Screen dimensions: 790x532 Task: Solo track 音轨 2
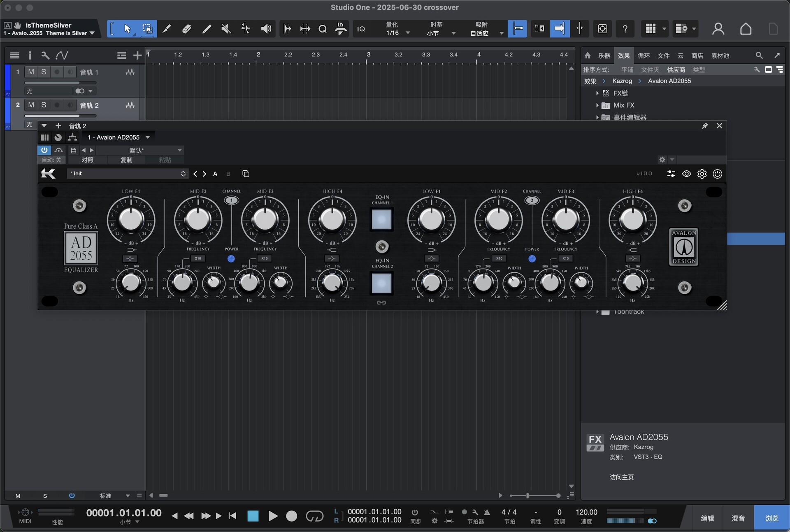44,105
